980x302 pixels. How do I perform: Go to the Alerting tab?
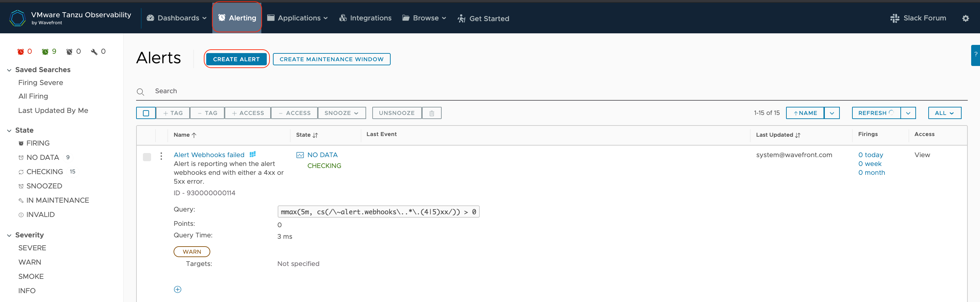pyautogui.click(x=237, y=18)
